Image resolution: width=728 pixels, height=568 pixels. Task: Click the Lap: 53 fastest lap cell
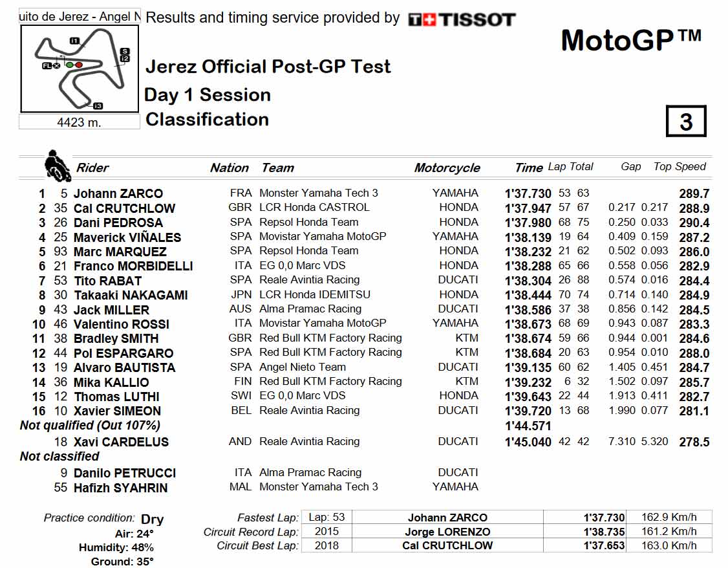[327, 518]
